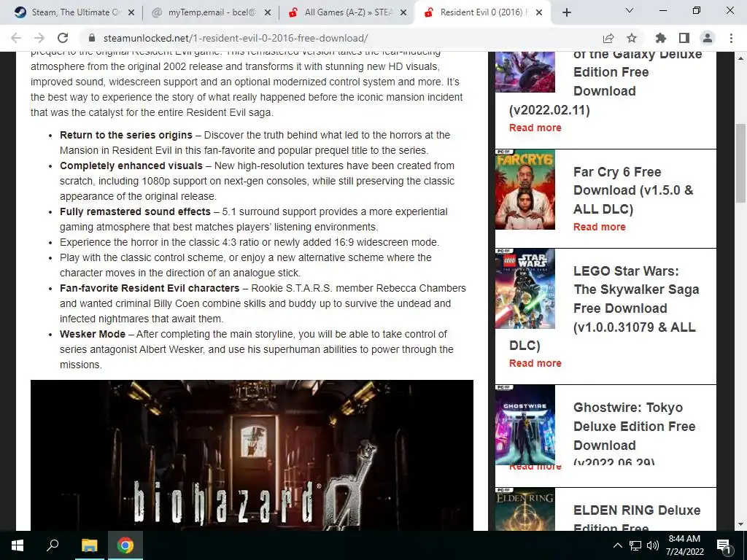Click Read more under LEGO Star Wars
Image resolution: width=747 pixels, height=560 pixels.
(x=535, y=363)
